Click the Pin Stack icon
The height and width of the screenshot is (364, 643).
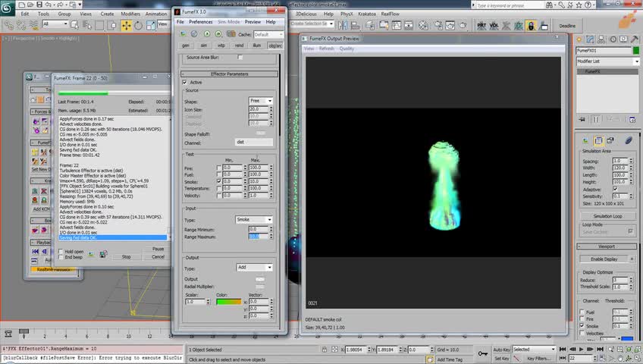(582, 119)
